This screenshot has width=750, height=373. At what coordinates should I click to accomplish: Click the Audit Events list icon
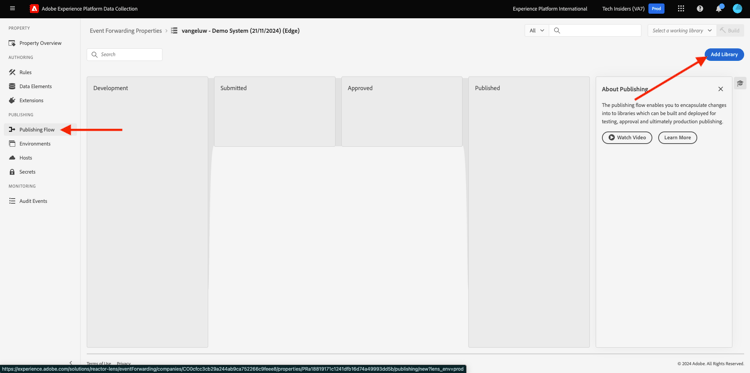coord(12,201)
